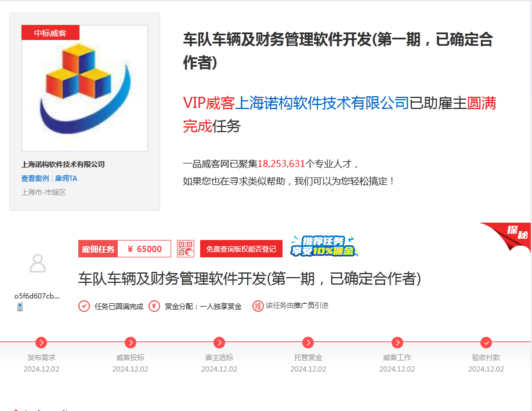The width and height of the screenshot is (532, 411).
Task: Open 查看案例 link
Action: point(35,179)
